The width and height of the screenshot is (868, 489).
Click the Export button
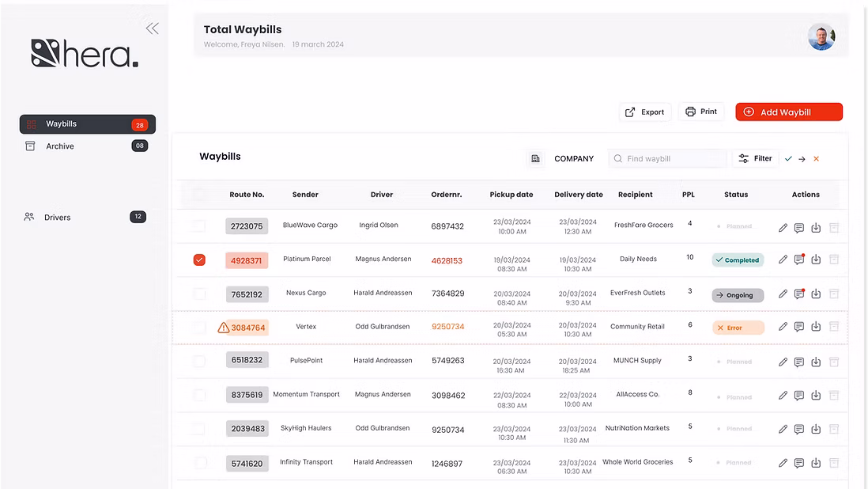click(644, 112)
